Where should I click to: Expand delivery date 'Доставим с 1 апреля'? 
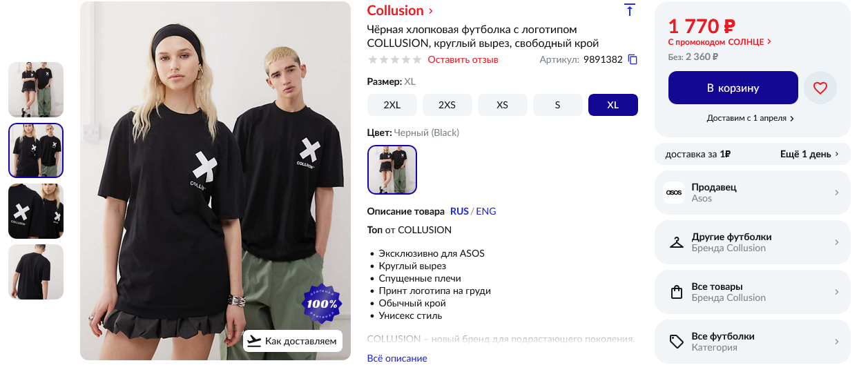[x=751, y=118]
